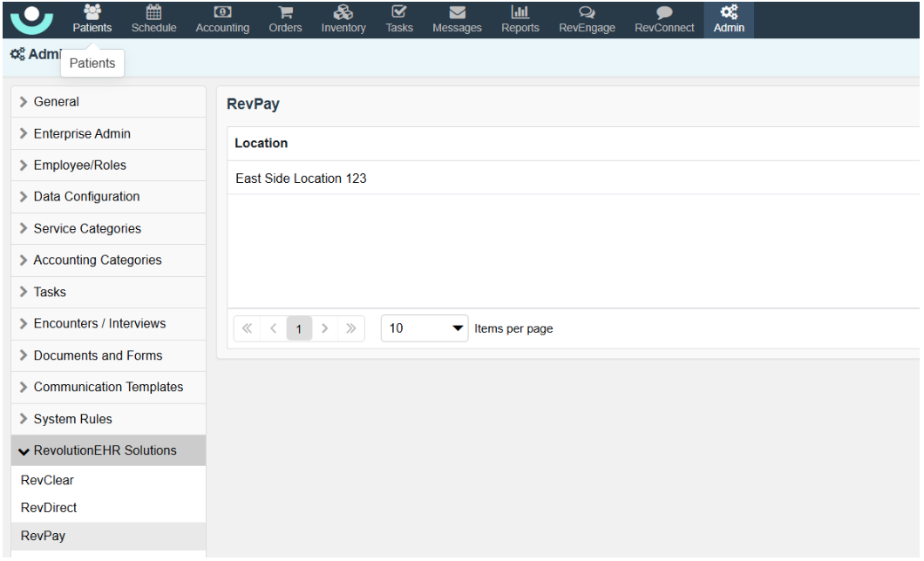Expand the Communication Templates section
924x561 pixels.
point(108,388)
